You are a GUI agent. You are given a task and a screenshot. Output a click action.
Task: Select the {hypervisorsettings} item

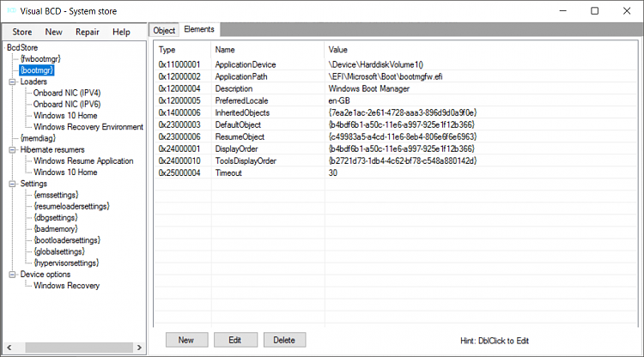(66, 263)
